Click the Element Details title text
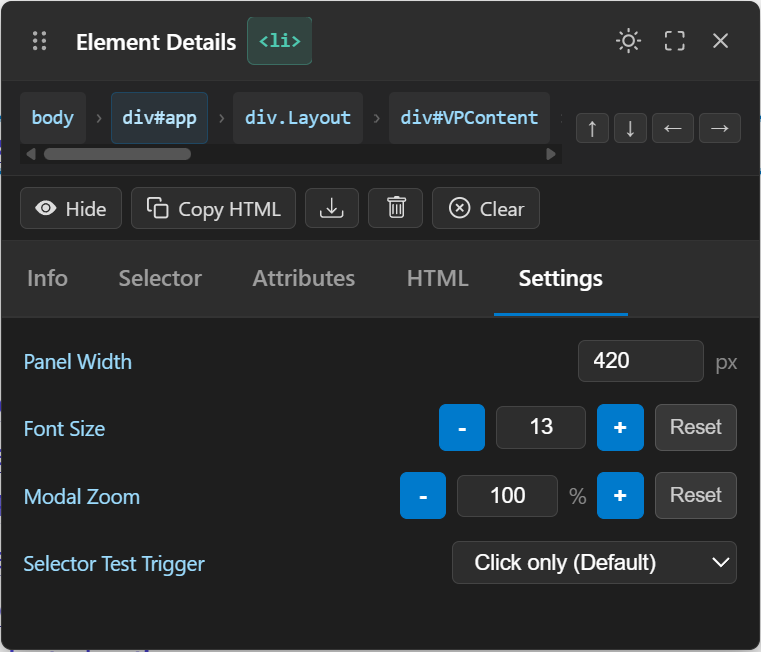This screenshot has width=761, height=652. tap(156, 42)
